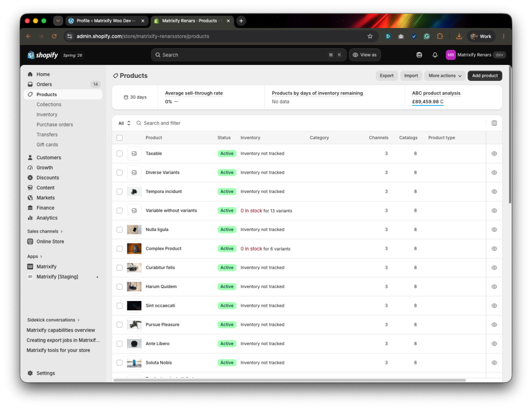Focus the top Shopify Search bar

click(x=249, y=55)
